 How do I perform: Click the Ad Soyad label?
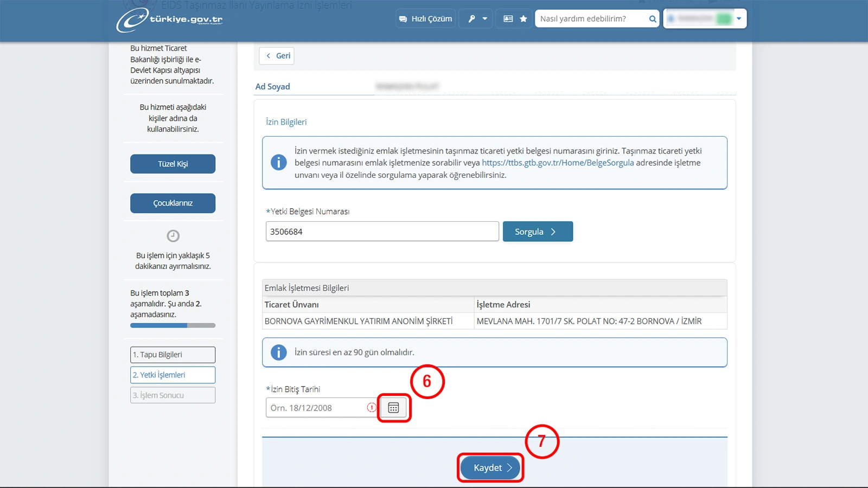coord(273,87)
